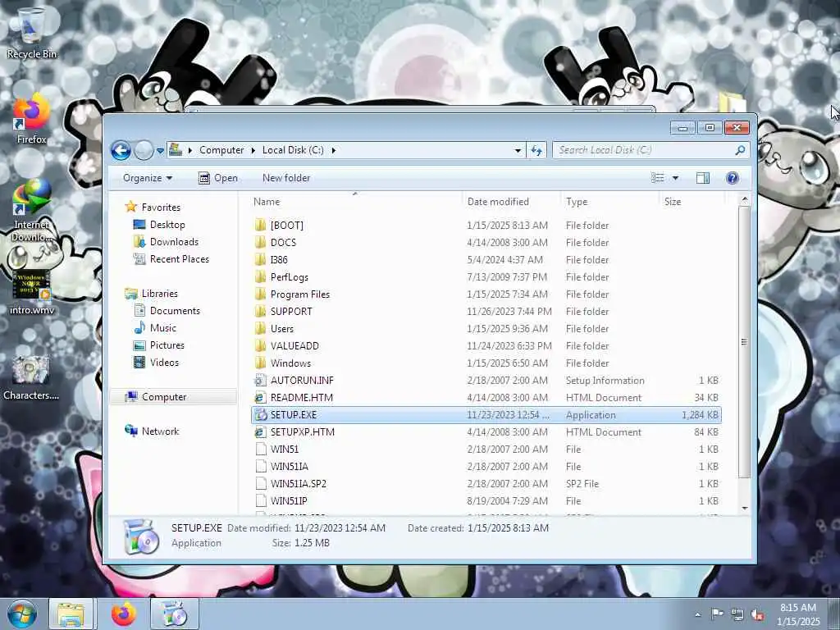The width and height of the screenshot is (840, 630).
Task: Create a New folder
Action: click(286, 178)
